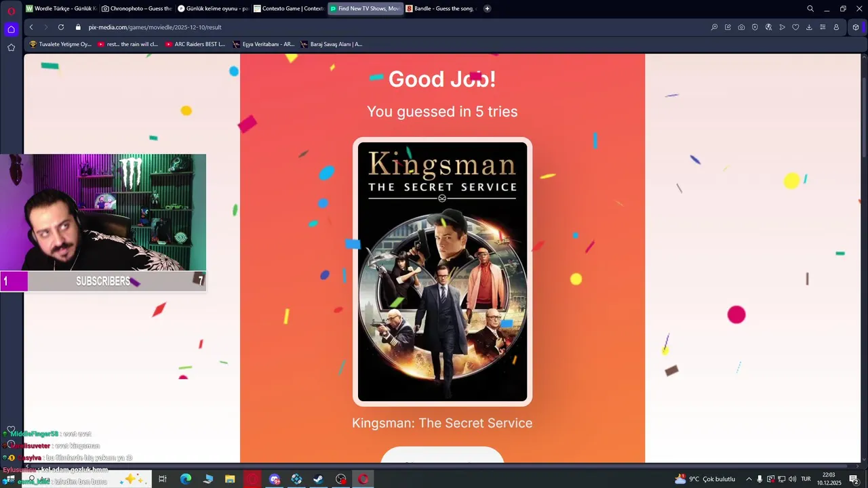The height and width of the screenshot is (488, 868).
Task: Search tabs with the title bar magnifier
Action: 810,9
